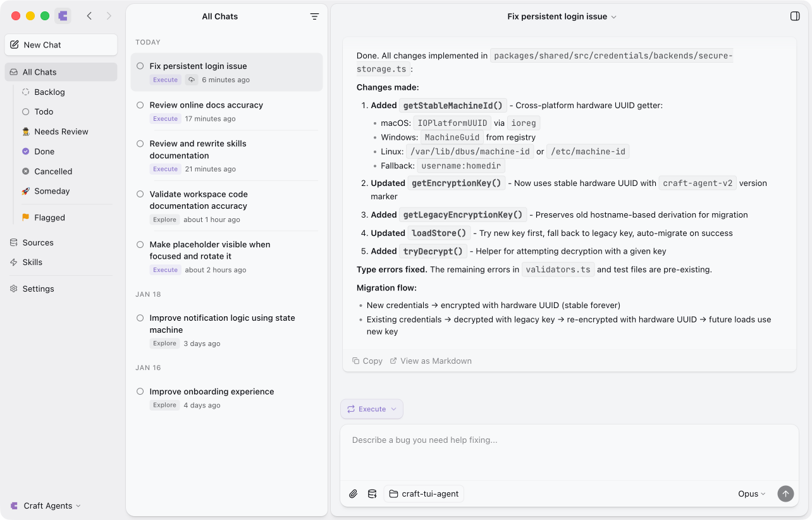Toggle the right panel with the sidebar icon
This screenshot has width=812, height=520.
point(795,16)
